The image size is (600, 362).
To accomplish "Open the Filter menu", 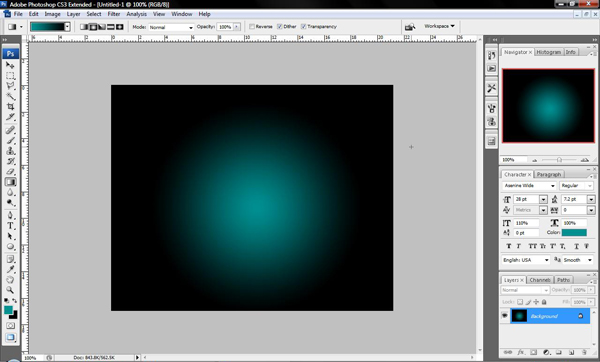I will tap(114, 14).
